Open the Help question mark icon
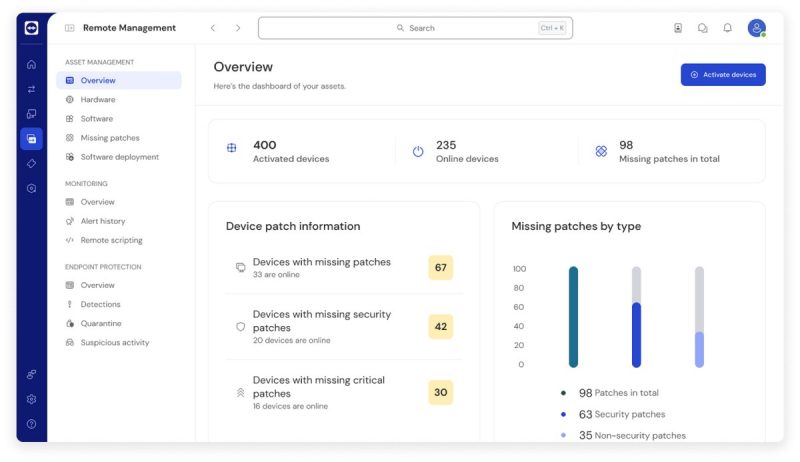Viewport: 800px width, 462px height. 31,424
